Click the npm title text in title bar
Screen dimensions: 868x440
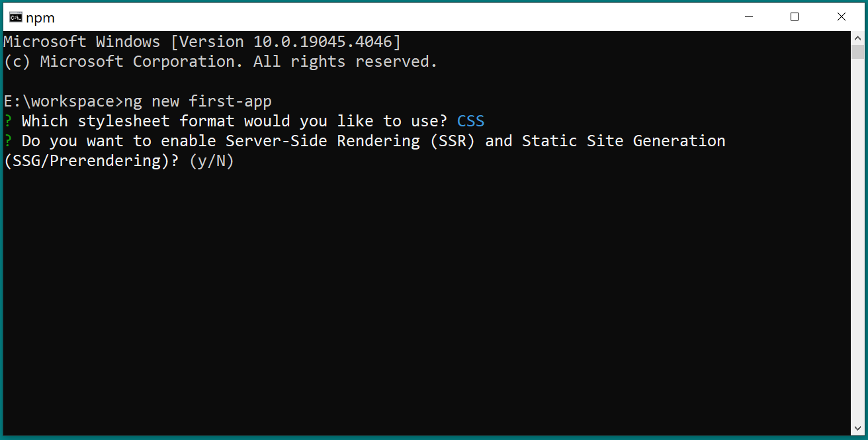[x=40, y=18]
